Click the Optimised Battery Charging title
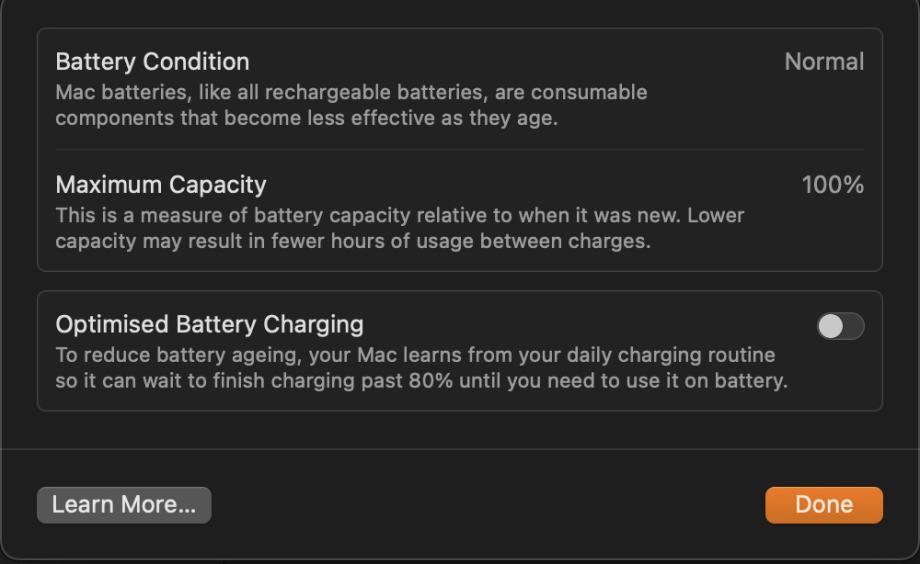Screen dimensions: 920x564 click(209, 325)
